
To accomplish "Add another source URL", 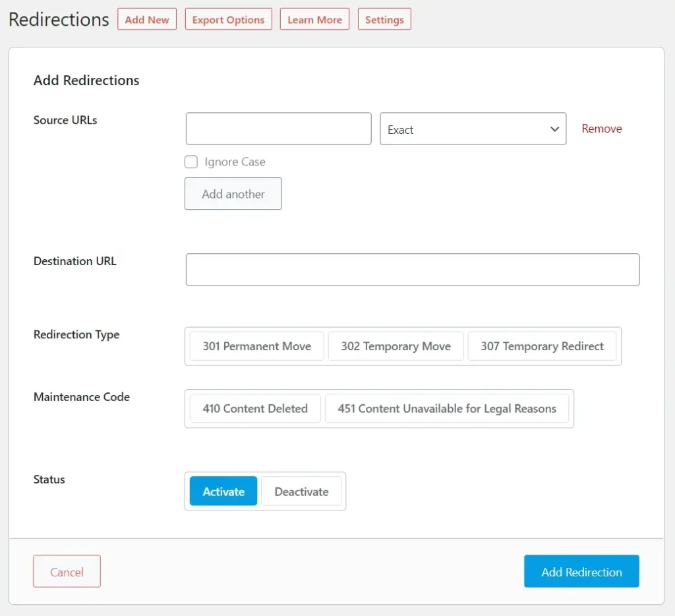I will point(233,194).
